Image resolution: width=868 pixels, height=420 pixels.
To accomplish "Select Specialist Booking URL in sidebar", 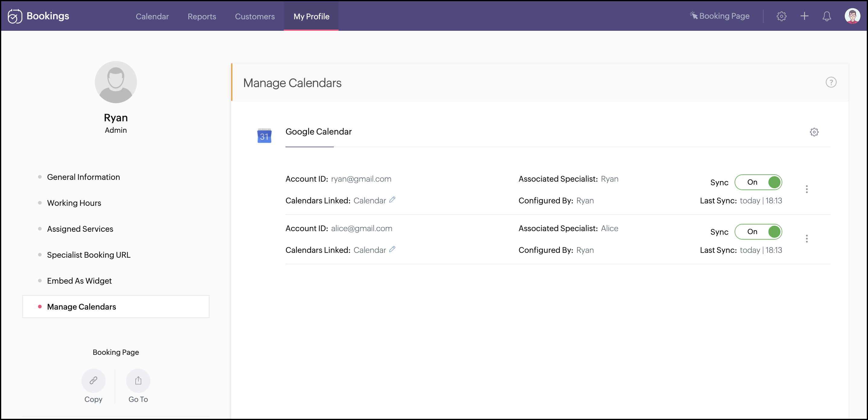I will click(89, 255).
